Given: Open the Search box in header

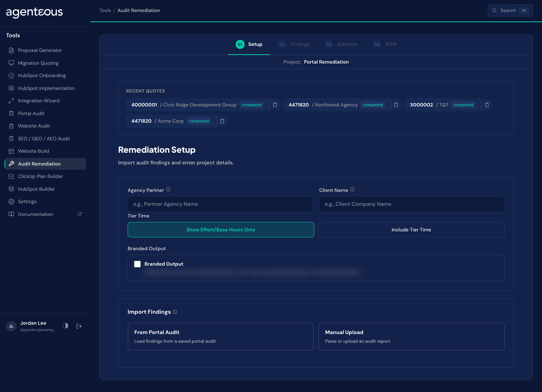Looking at the screenshot, I should pos(510,11).
